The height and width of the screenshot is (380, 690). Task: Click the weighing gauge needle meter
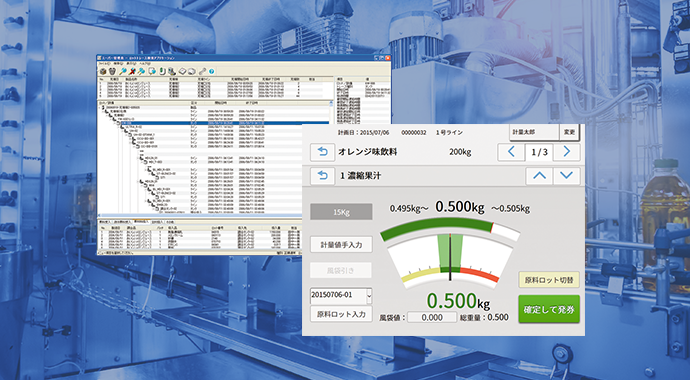click(450, 260)
